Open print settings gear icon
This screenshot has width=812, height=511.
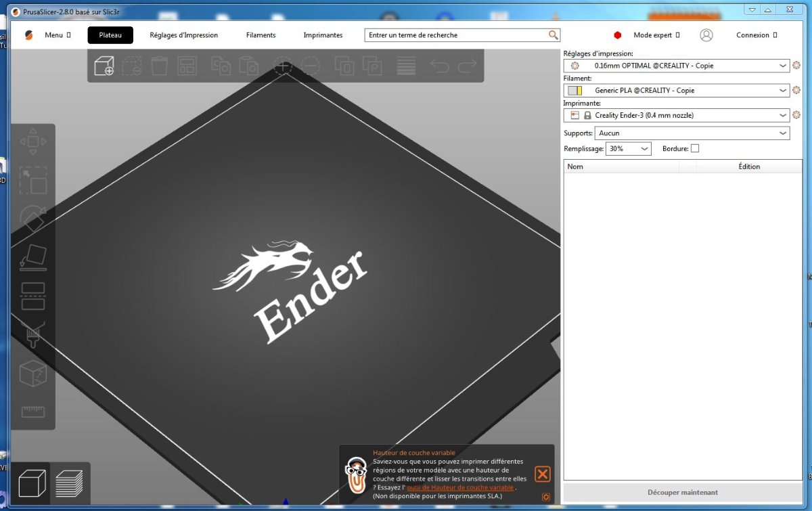point(796,66)
